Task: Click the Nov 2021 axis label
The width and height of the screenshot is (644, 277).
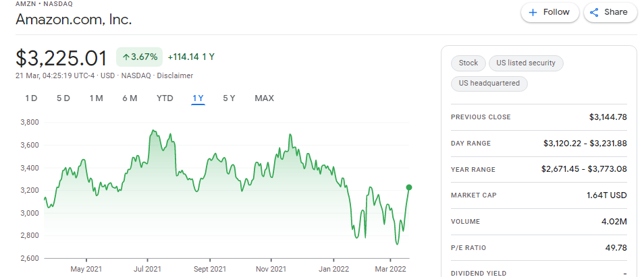Action: [271, 269]
